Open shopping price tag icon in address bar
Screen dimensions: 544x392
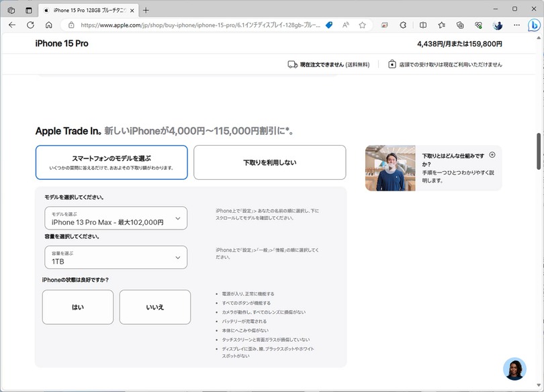click(329, 25)
